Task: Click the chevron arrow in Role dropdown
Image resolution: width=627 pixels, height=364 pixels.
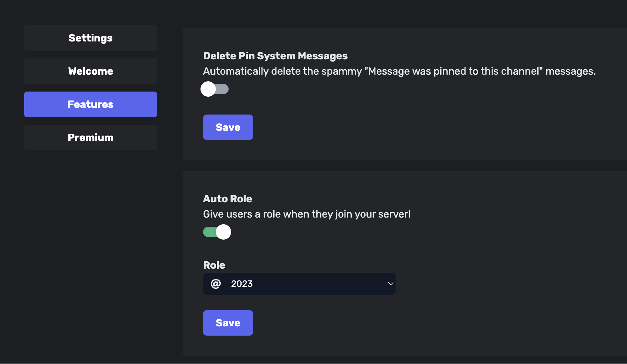Action: coord(390,284)
